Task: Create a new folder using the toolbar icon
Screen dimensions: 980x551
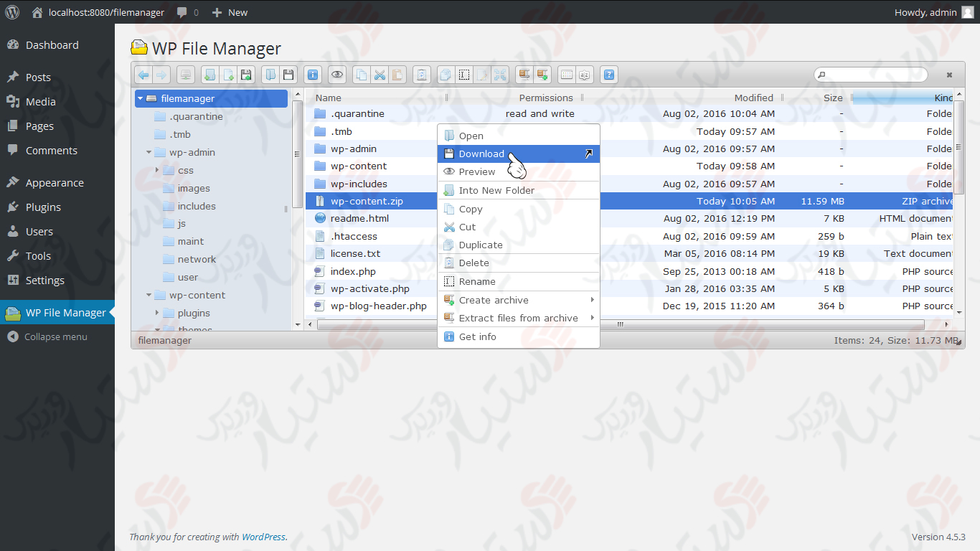Action: pos(209,75)
